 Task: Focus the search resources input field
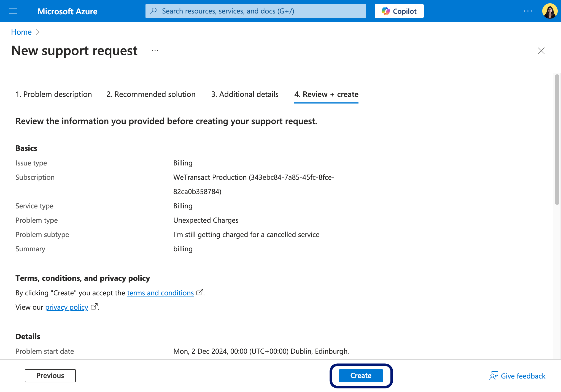tap(256, 11)
